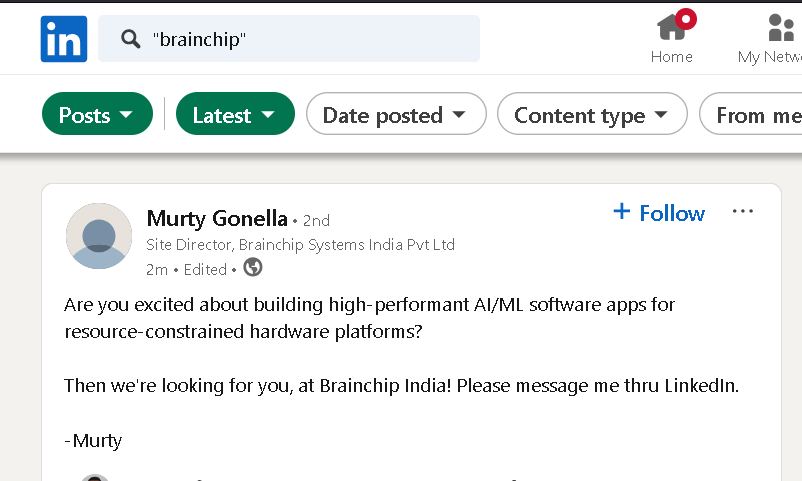Click the 2m Edited timestamp
802x481 pixels.
186,269
